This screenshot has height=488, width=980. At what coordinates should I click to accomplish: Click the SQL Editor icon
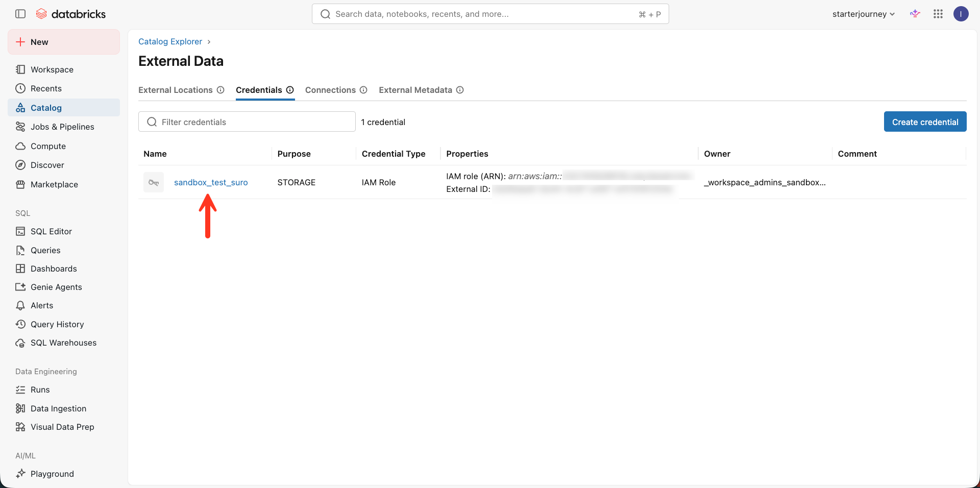coord(20,231)
